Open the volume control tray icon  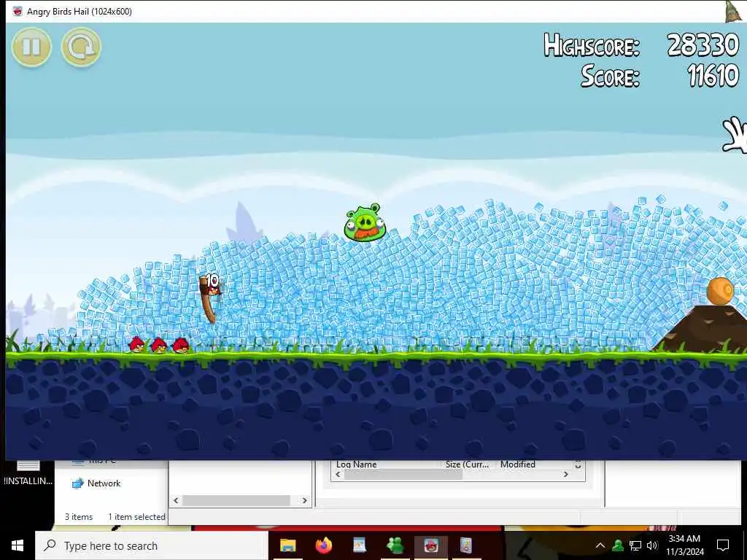click(x=652, y=545)
